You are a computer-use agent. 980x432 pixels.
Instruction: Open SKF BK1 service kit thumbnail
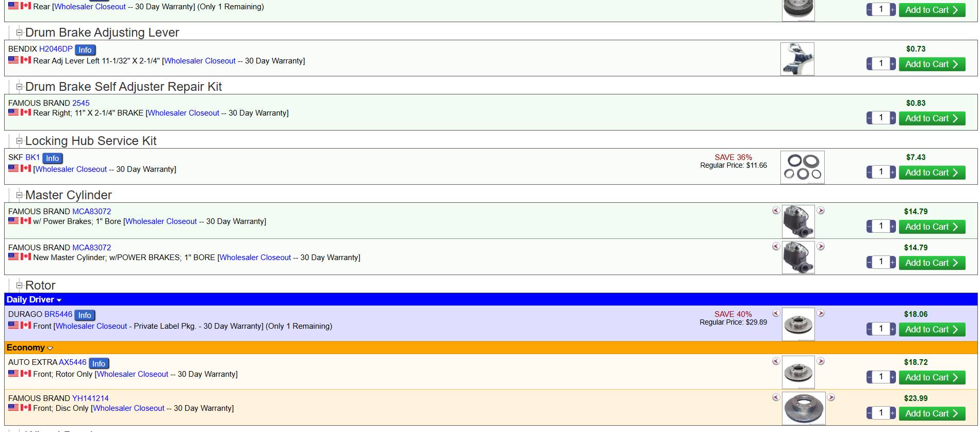(x=803, y=167)
